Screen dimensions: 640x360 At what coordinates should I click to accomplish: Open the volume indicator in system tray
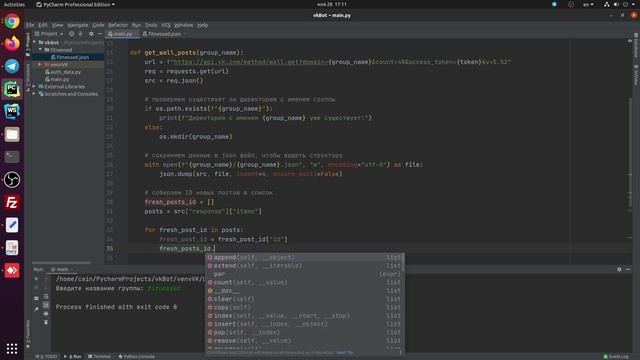(616, 4)
